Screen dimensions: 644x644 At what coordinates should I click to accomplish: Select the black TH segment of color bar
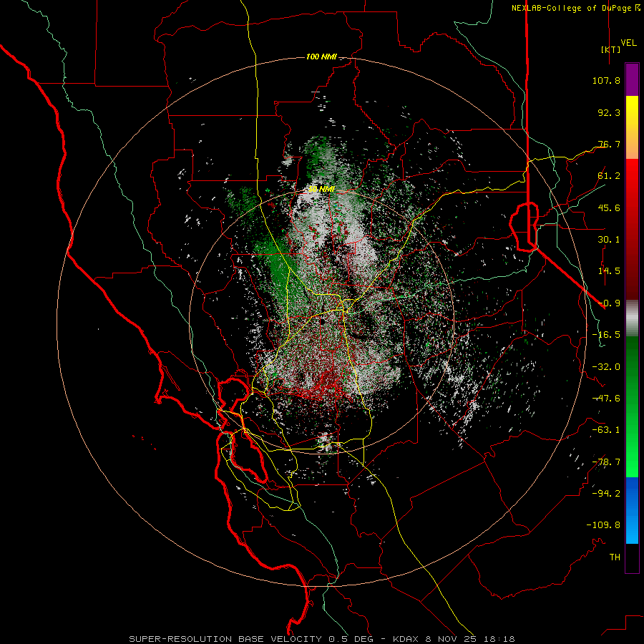coord(632,557)
